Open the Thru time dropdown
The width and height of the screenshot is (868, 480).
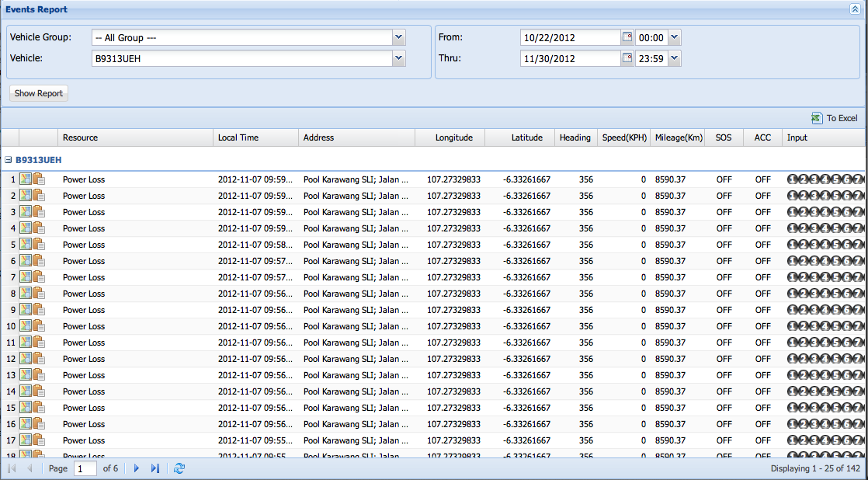[673, 58]
